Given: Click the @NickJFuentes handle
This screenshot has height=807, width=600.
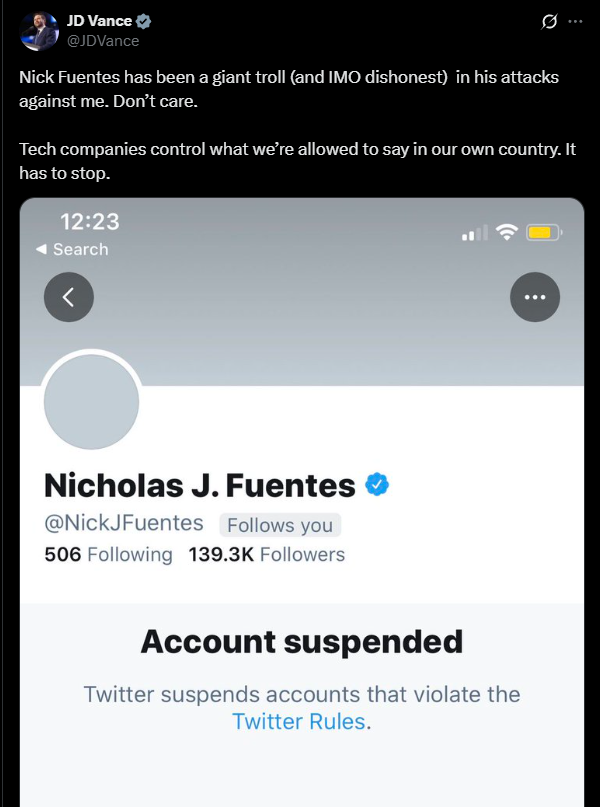Looking at the screenshot, I should pos(124,523).
